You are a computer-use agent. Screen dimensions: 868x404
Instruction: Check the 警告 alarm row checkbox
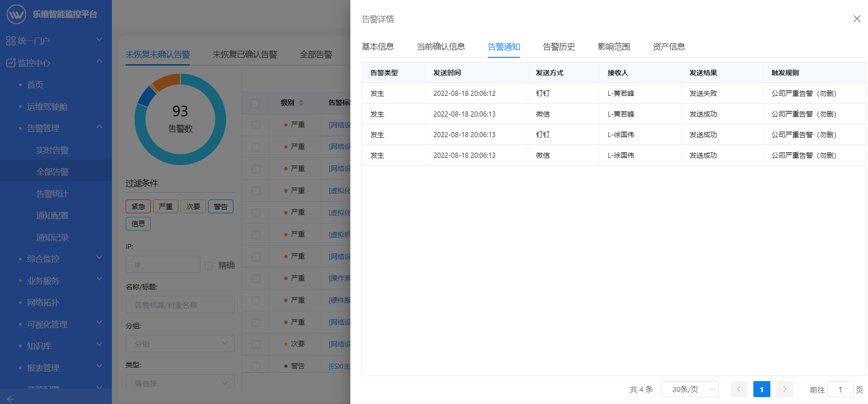coord(256,366)
